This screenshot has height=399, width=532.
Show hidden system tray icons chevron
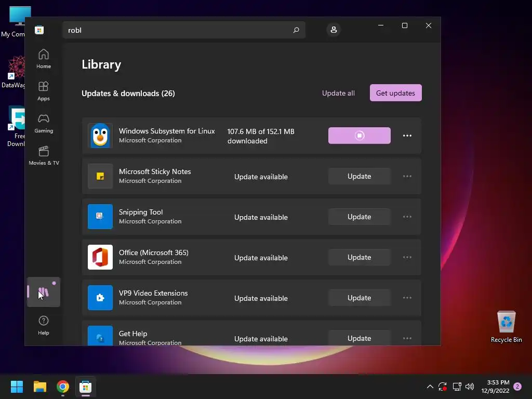[430, 387]
